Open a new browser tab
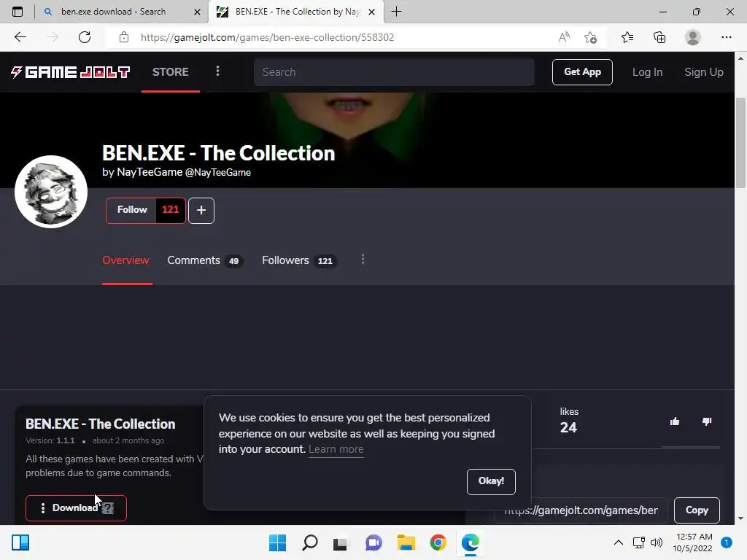This screenshot has height=560, width=747. [x=396, y=12]
